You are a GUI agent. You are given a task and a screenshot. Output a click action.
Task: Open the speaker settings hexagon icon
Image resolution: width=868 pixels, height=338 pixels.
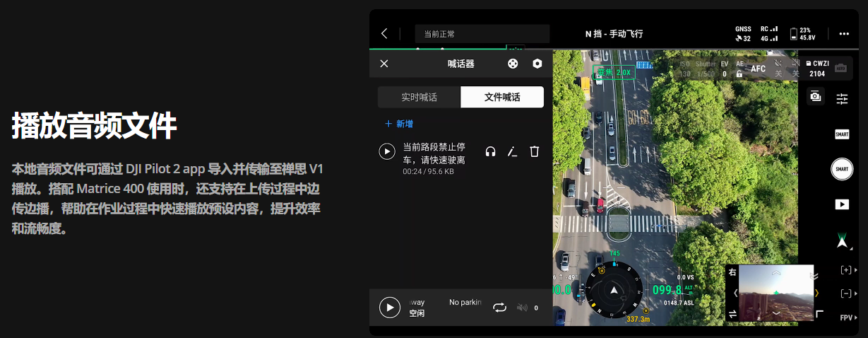coord(537,64)
